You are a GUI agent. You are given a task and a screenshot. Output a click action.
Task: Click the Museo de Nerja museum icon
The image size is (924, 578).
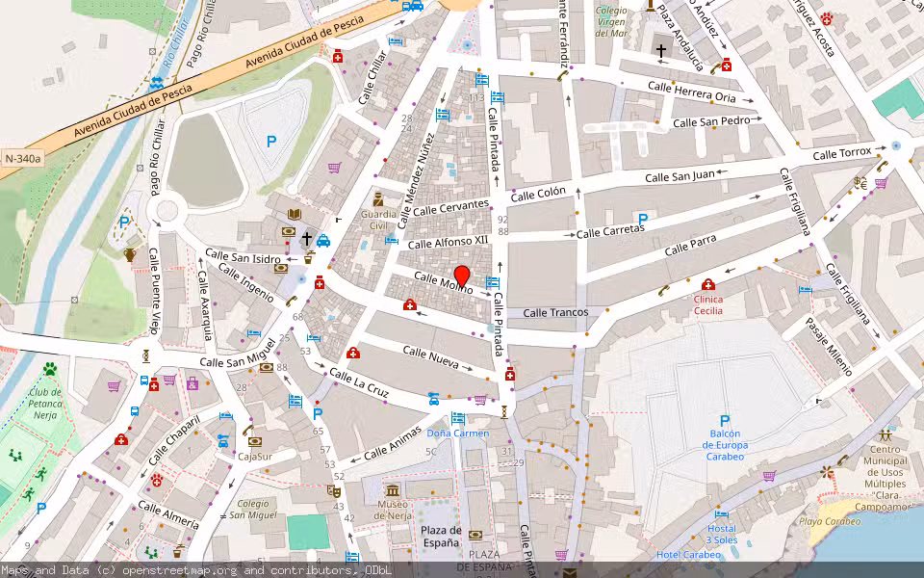[393, 490]
